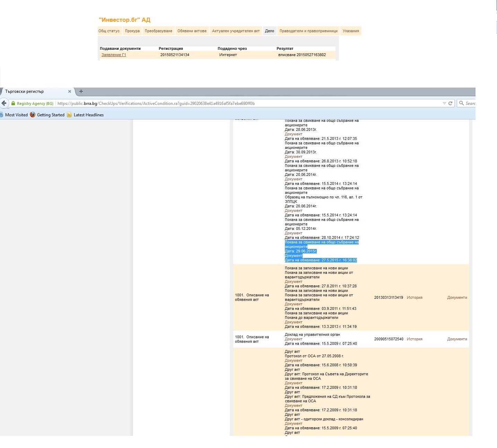This screenshot has height=448, width=497.
Task: Open Документ link above date 15.6.2008 10:50:39
Action: pyautogui.click(x=294, y=360)
